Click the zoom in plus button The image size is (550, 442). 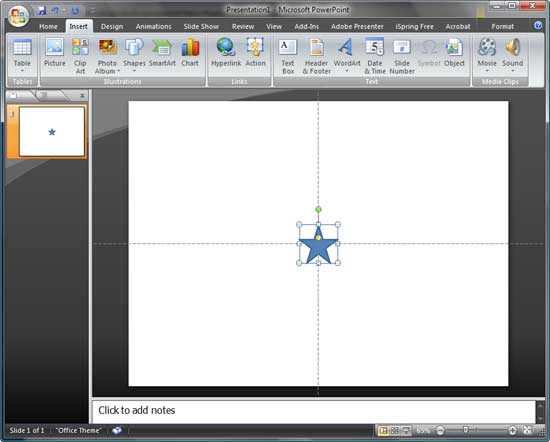click(x=512, y=430)
